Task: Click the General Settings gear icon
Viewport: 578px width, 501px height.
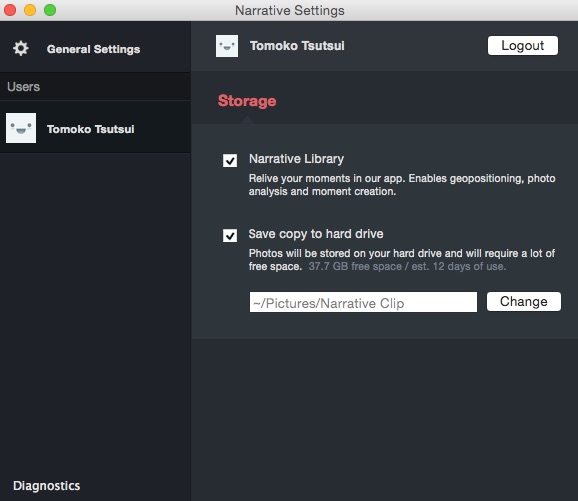Action: [x=21, y=48]
